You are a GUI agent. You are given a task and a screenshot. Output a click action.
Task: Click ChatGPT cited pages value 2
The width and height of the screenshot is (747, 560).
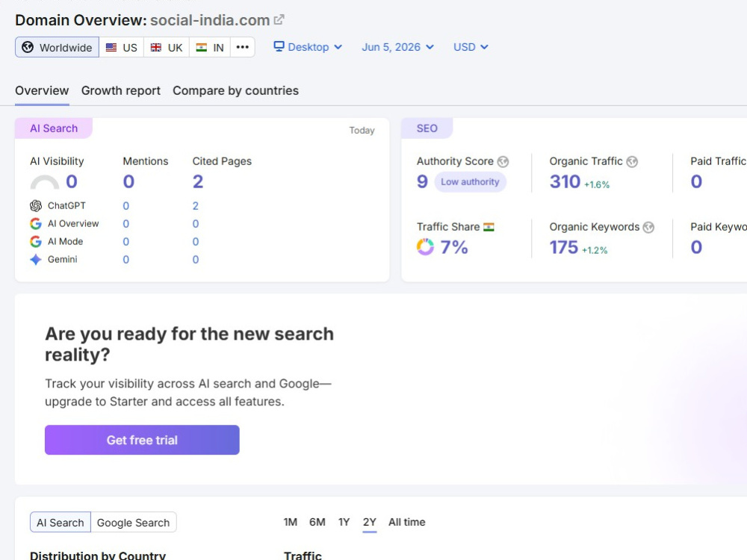[195, 206]
